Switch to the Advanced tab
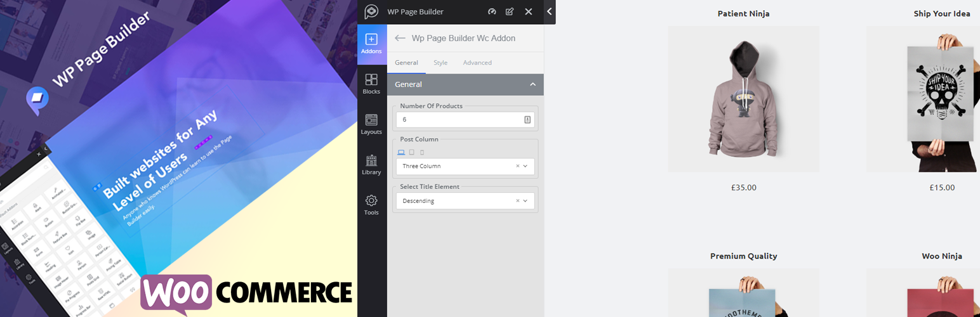980x317 pixels. pos(477,63)
